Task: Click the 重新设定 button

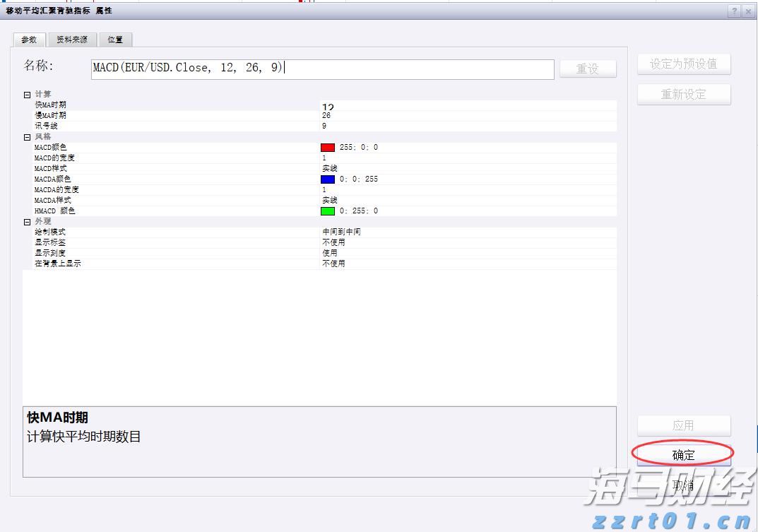Action: click(683, 94)
